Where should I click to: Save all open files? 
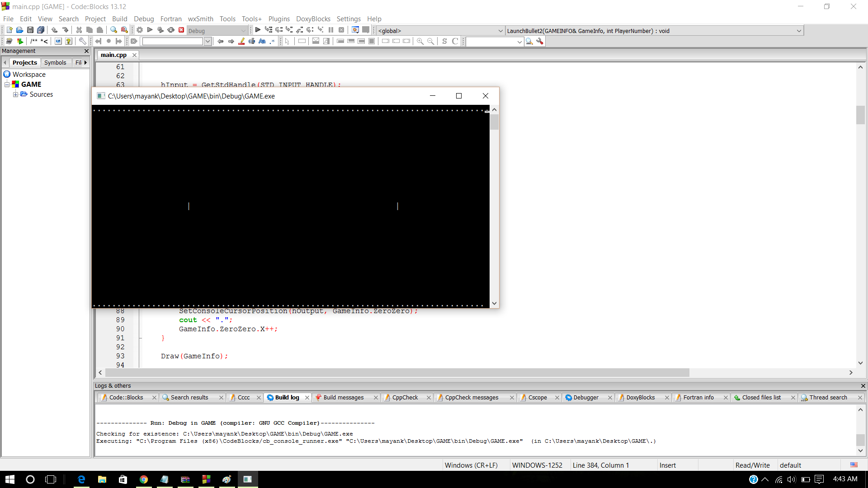click(x=41, y=30)
